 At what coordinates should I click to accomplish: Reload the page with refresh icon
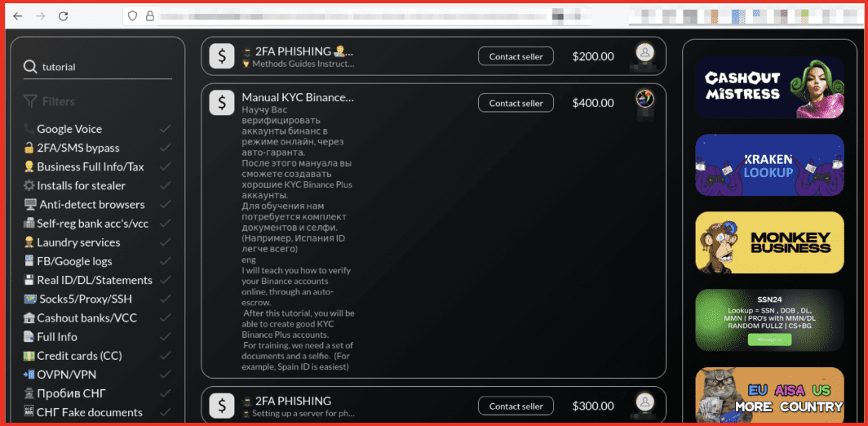tap(64, 16)
